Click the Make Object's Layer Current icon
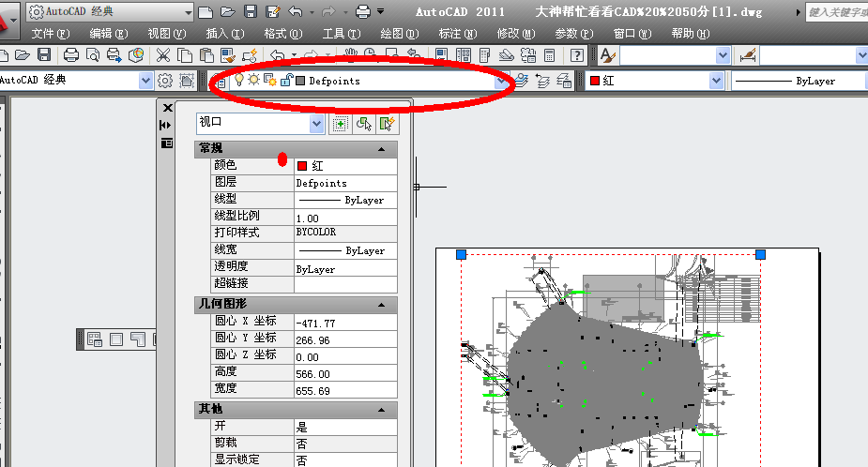The width and height of the screenshot is (868, 467). click(522, 81)
